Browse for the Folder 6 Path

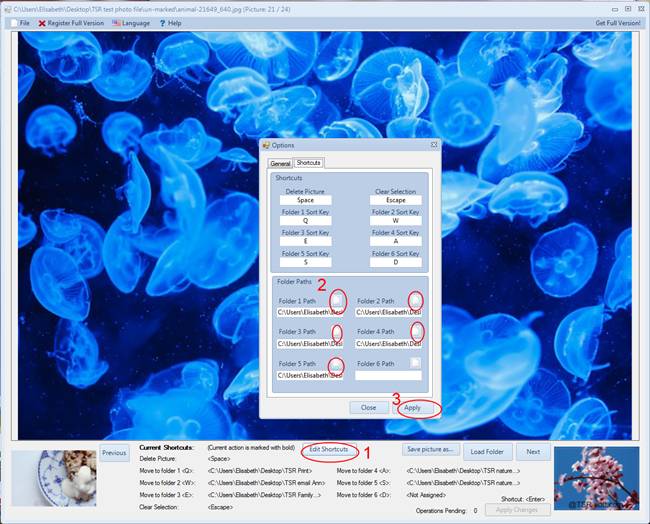point(416,364)
